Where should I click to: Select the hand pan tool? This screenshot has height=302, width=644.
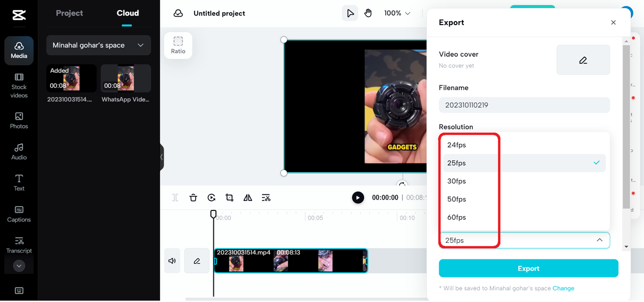368,13
